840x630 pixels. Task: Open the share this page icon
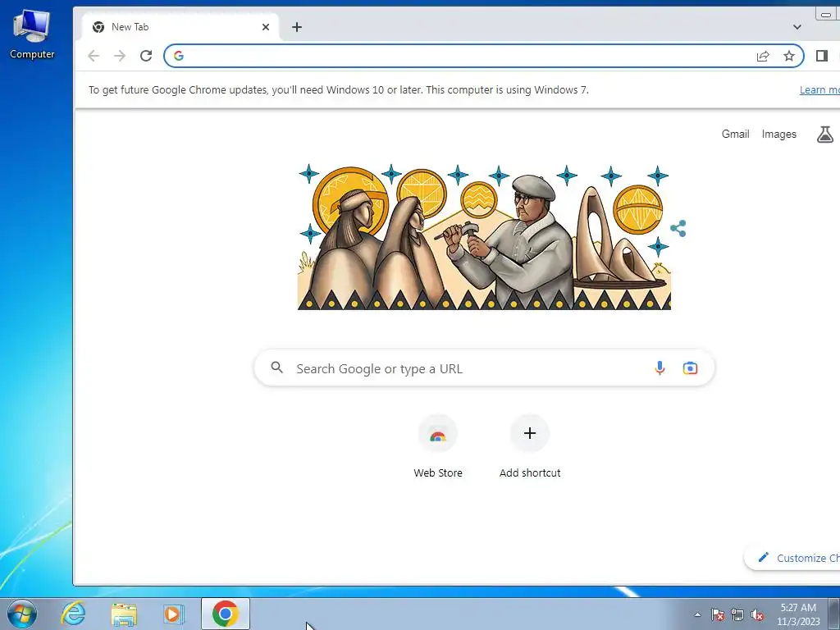pyautogui.click(x=762, y=56)
